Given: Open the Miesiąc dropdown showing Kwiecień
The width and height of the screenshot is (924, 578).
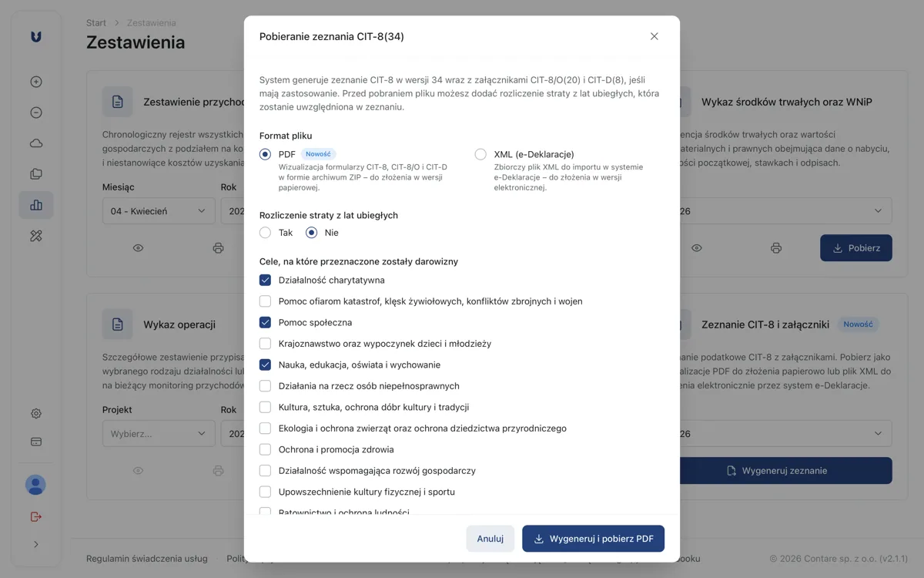Looking at the screenshot, I should click(158, 211).
